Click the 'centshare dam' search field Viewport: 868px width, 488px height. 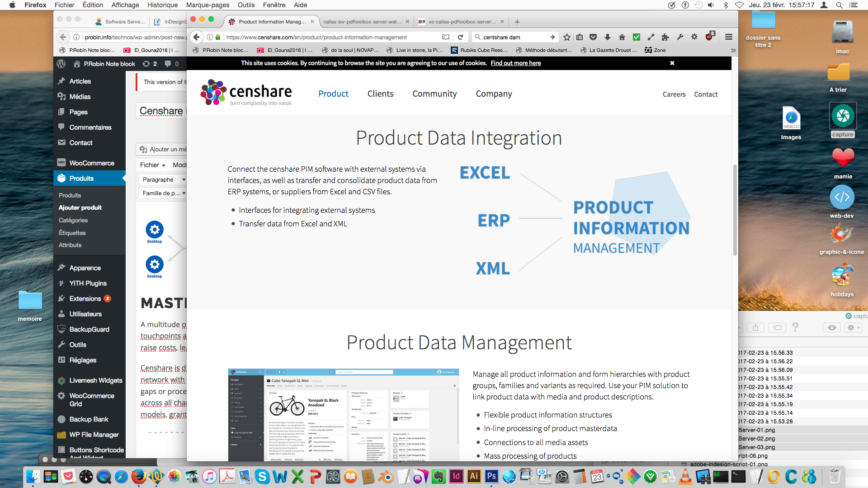click(513, 37)
